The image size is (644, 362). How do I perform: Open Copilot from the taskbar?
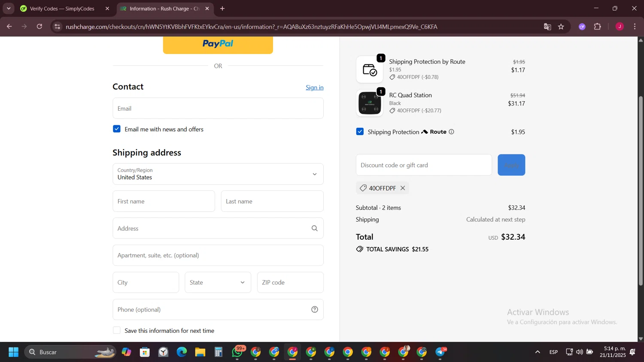126,352
